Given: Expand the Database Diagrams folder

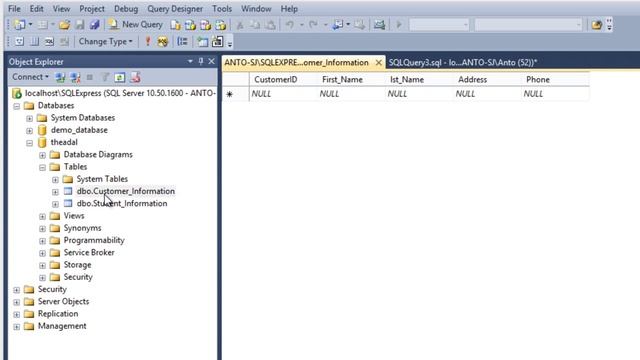Looking at the screenshot, I should [42, 155].
